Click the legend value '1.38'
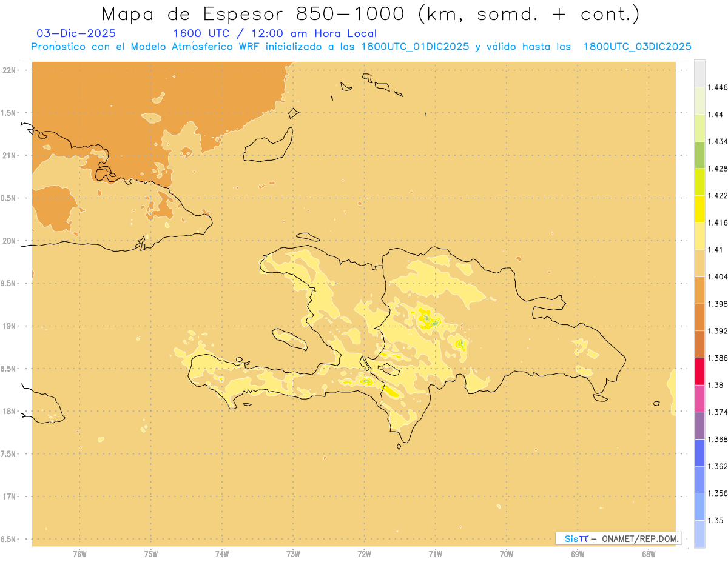 pos(715,385)
